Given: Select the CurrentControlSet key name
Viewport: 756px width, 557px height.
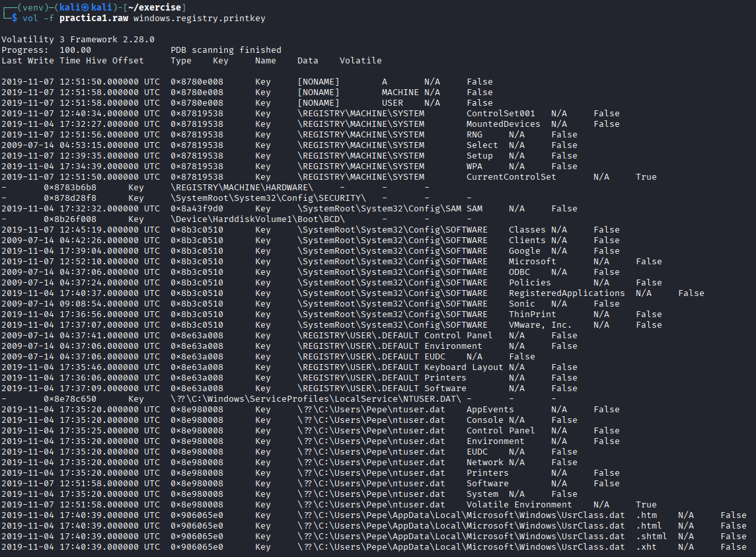Looking at the screenshot, I should (511, 177).
